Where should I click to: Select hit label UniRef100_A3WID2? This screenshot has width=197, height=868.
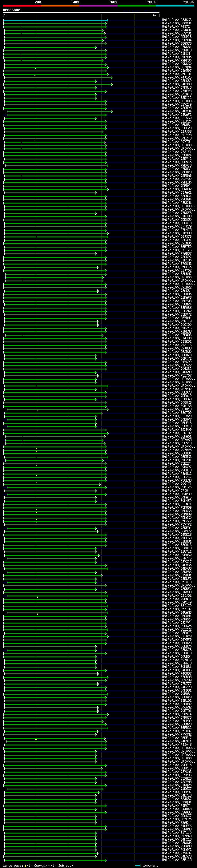(x=177, y=433)
